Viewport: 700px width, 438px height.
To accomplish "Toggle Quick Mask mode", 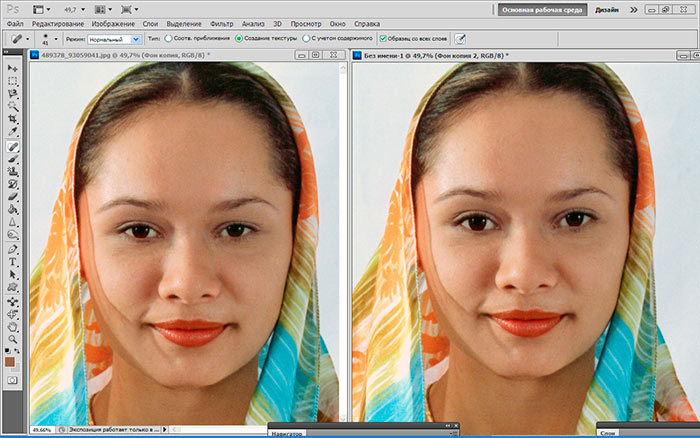I will 12,380.
